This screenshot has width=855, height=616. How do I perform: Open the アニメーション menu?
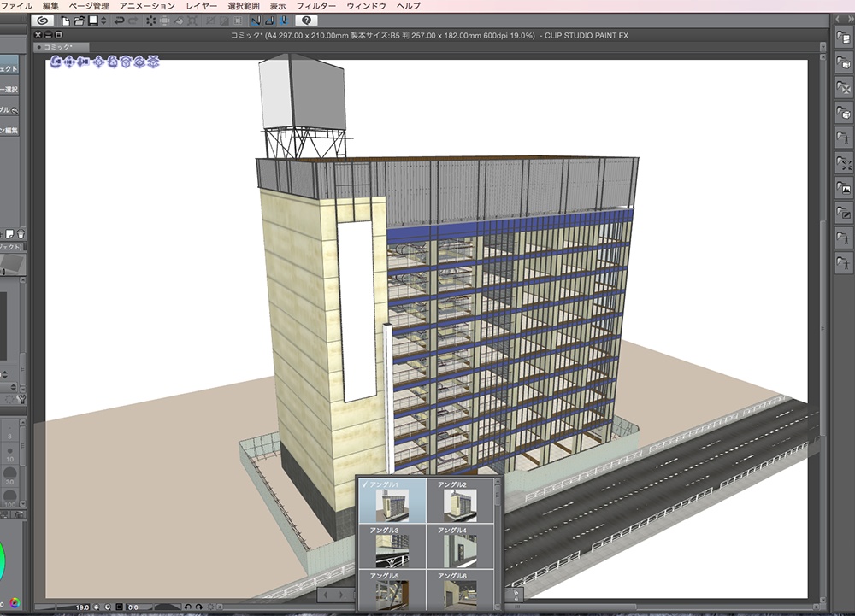[147, 6]
